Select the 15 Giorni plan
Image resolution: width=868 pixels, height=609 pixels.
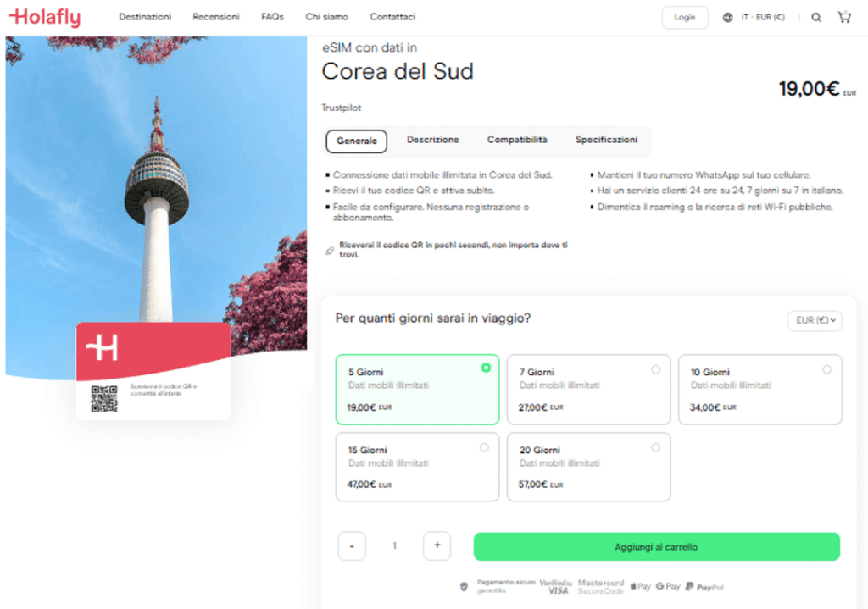click(x=417, y=467)
